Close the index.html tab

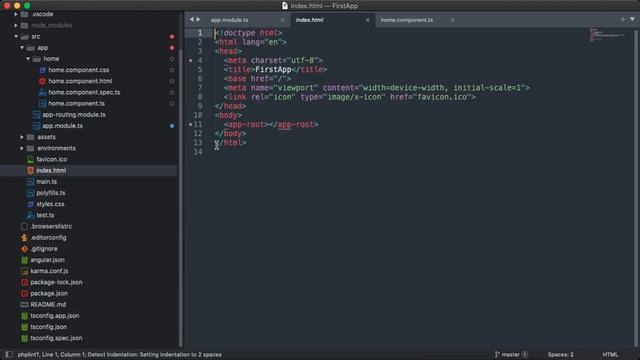367,20
